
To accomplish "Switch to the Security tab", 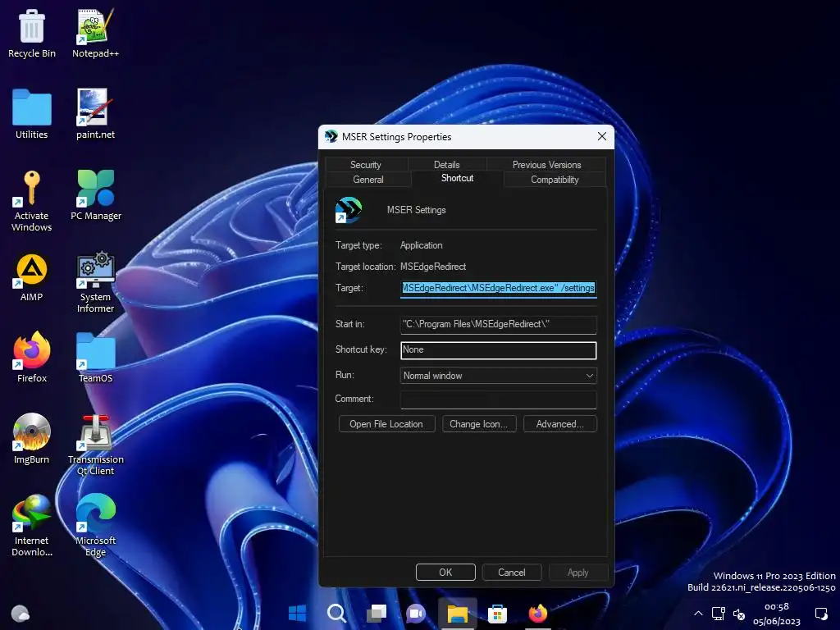I will click(x=366, y=164).
